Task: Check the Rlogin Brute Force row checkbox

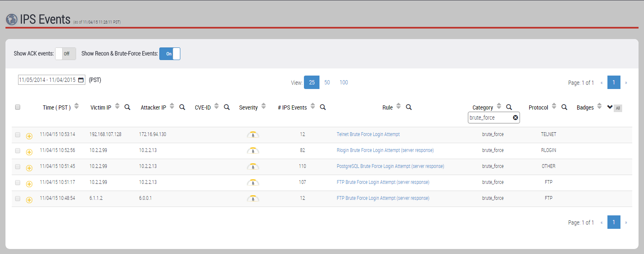Action: pyautogui.click(x=18, y=151)
